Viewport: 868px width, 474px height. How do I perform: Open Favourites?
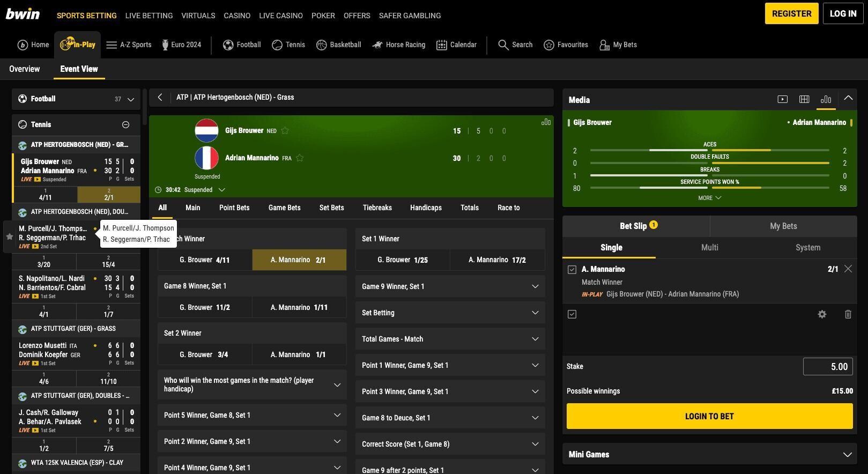point(566,45)
